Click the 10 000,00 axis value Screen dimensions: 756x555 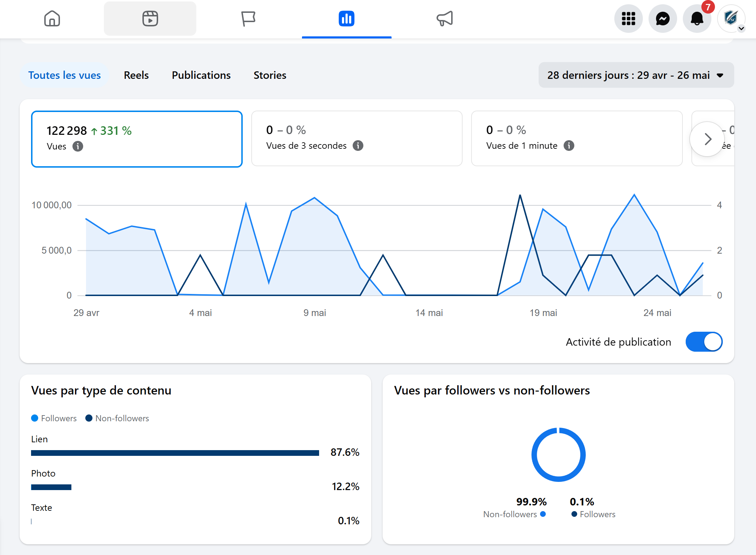point(51,205)
